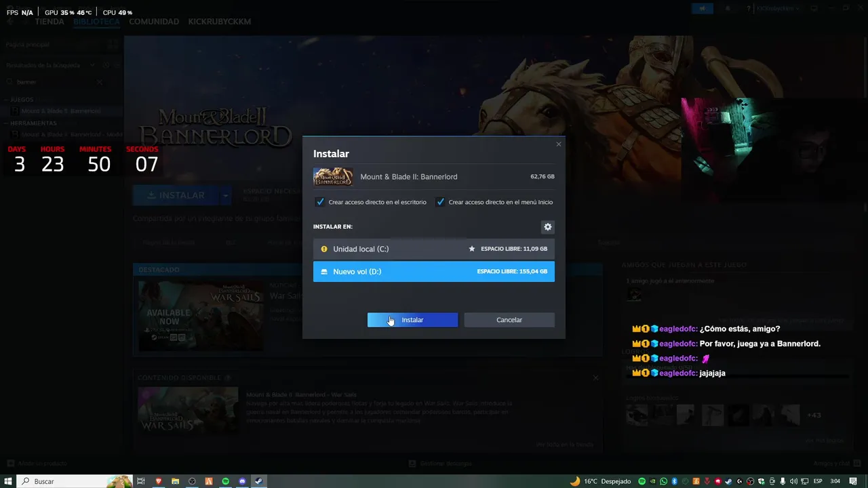Open Windows notification center

(853, 481)
